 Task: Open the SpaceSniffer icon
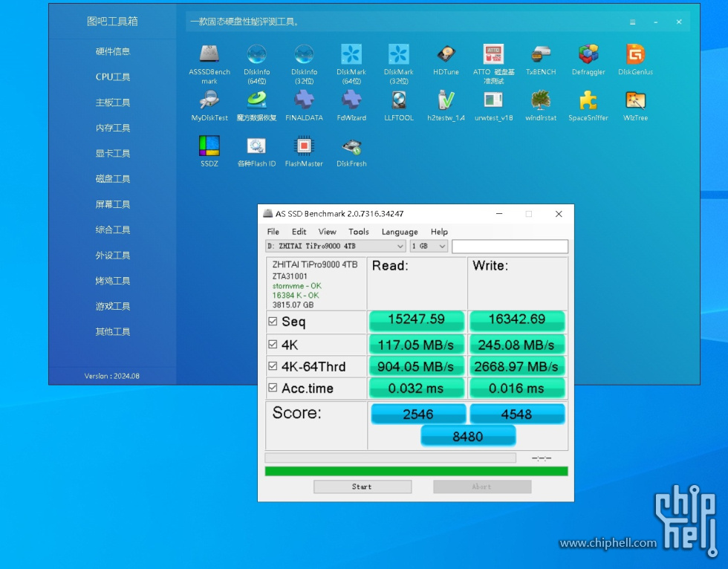click(x=588, y=100)
